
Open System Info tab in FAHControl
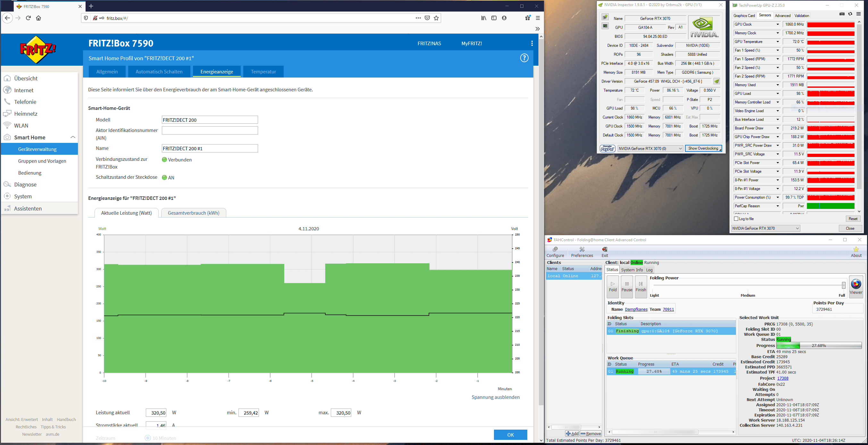632,270
